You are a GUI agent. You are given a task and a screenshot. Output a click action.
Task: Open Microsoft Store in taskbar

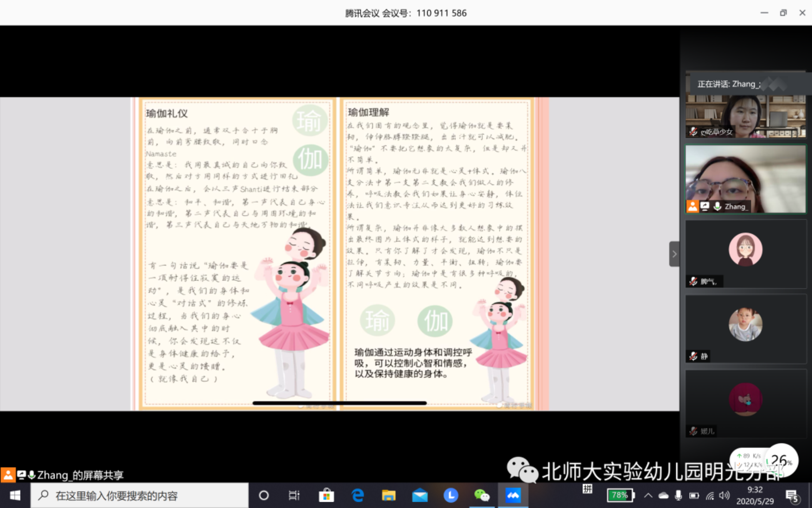click(326, 495)
